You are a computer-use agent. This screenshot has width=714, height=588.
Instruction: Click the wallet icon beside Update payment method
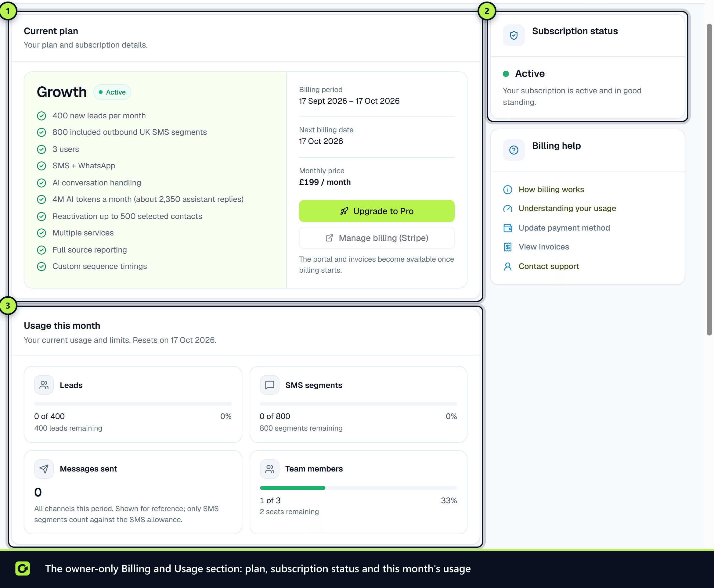click(x=507, y=228)
